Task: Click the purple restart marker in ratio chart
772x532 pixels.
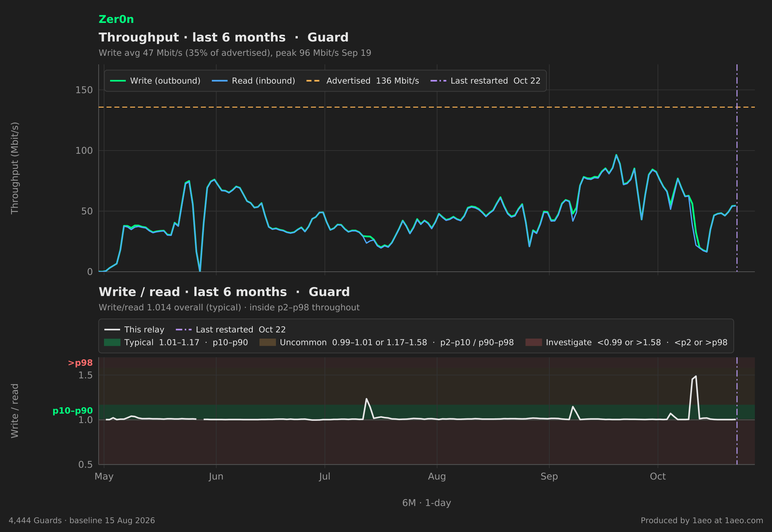Action: (x=737, y=411)
